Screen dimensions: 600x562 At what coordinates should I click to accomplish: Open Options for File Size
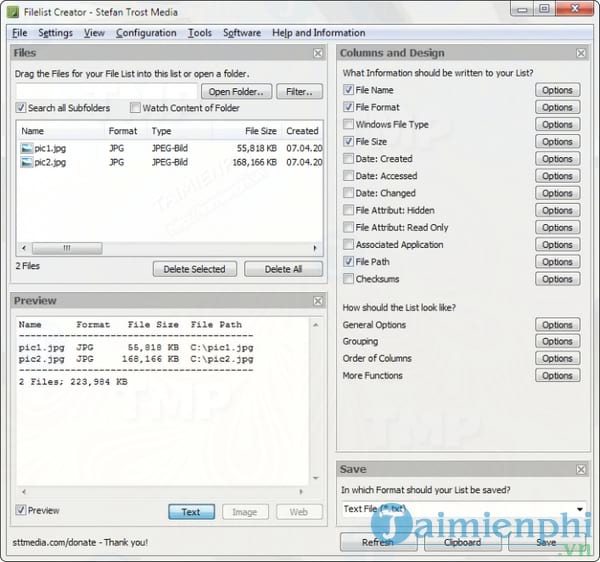coord(557,142)
